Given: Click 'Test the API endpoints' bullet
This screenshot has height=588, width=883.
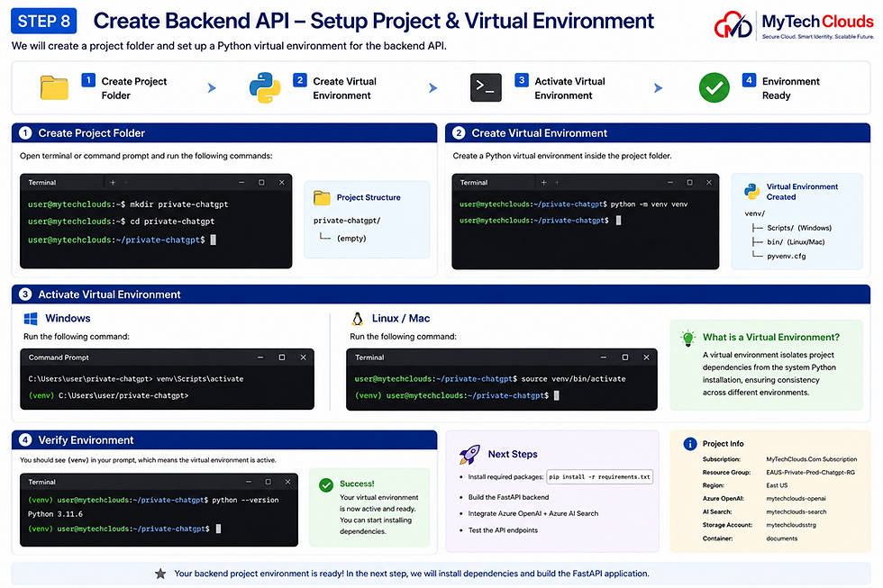Looking at the screenshot, I should coord(503,530).
